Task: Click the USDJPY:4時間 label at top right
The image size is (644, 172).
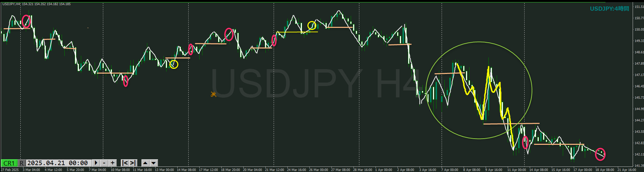Action: pos(609,9)
